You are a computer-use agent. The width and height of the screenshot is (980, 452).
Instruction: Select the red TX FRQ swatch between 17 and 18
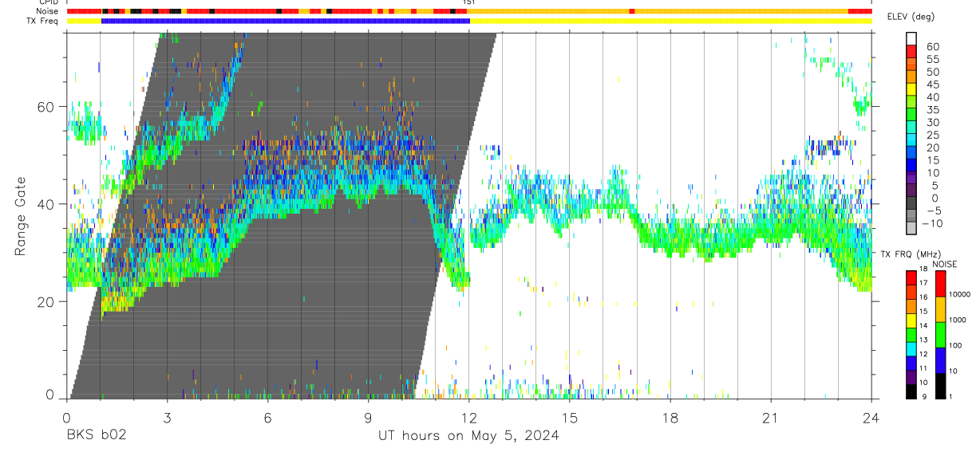tap(911, 277)
